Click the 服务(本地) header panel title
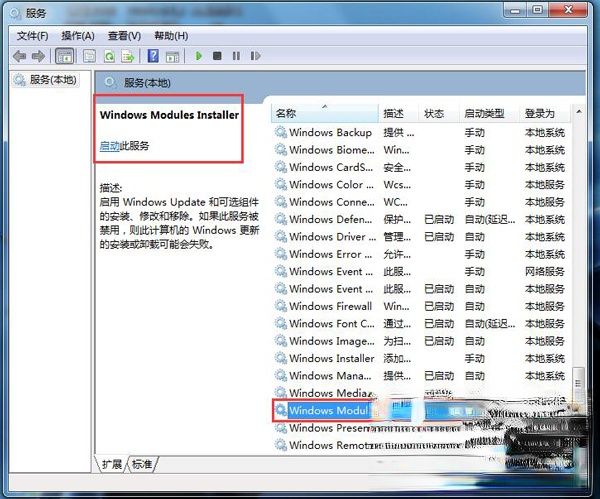This screenshot has height=499, width=600. tap(147, 83)
